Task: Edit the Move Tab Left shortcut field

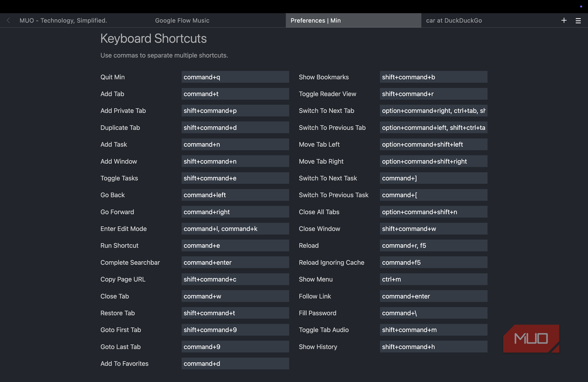Action: click(x=434, y=144)
